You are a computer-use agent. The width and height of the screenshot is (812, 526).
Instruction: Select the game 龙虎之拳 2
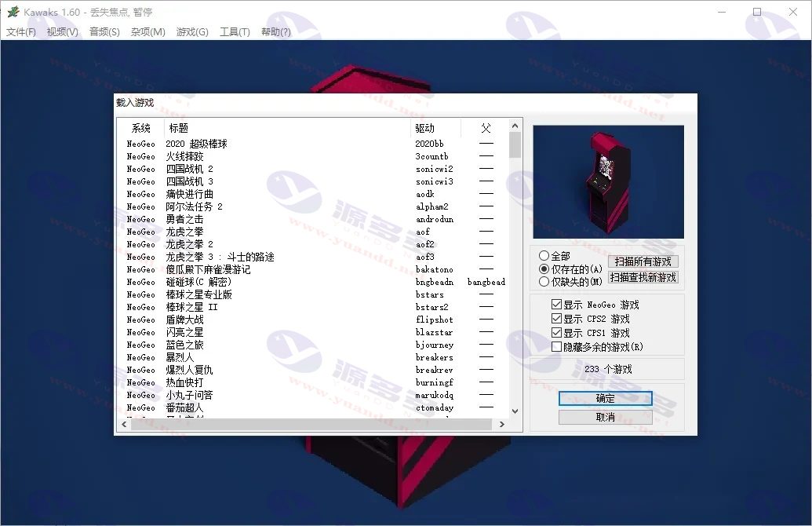coord(189,244)
